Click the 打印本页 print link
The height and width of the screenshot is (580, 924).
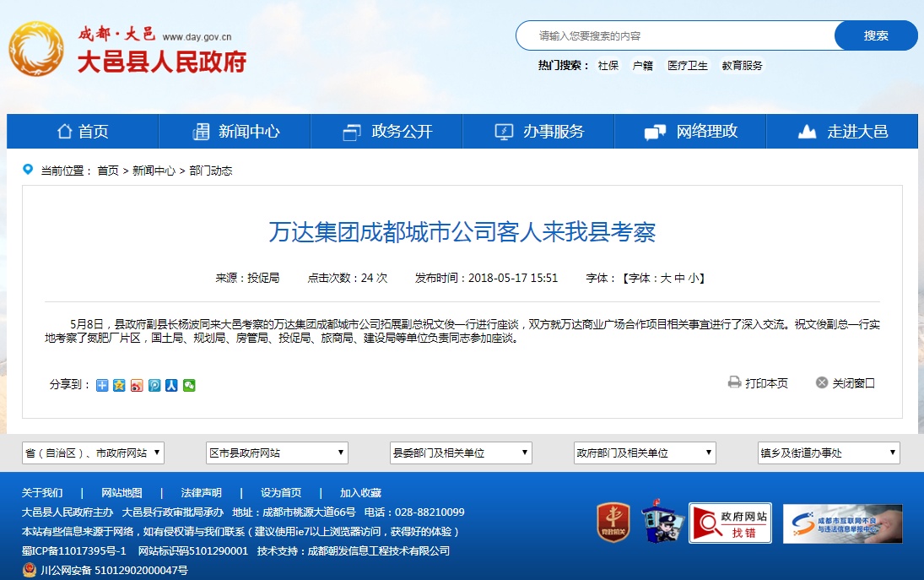(766, 383)
